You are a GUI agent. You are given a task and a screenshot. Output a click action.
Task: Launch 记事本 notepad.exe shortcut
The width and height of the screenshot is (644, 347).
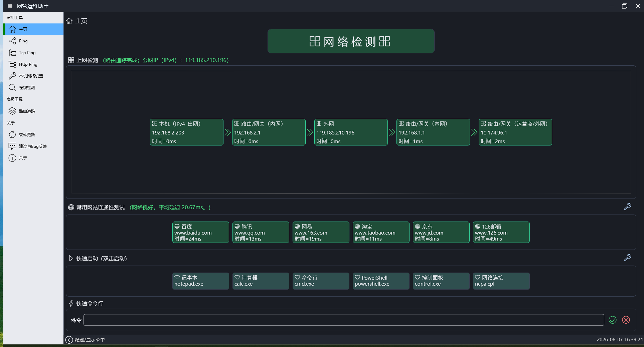(x=201, y=281)
